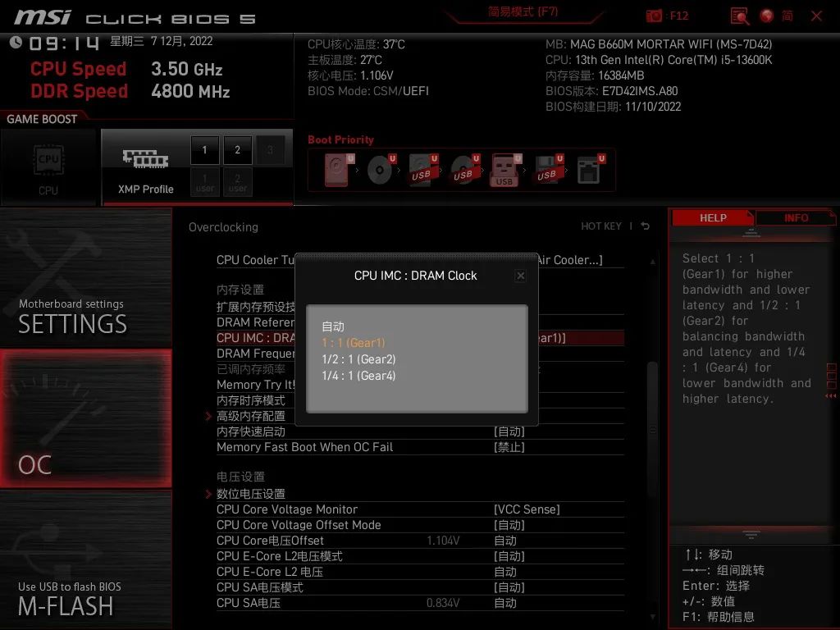Expand the 数位电压设置 submenu
The height and width of the screenshot is (630, 840).
(x=251, y=493)
